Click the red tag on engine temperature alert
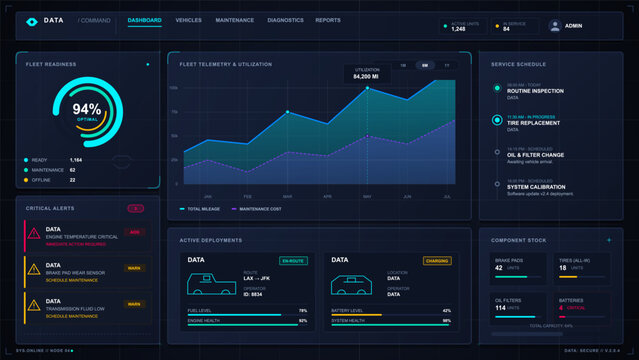Screen dimensions: 639x360 tap(134, 232)
